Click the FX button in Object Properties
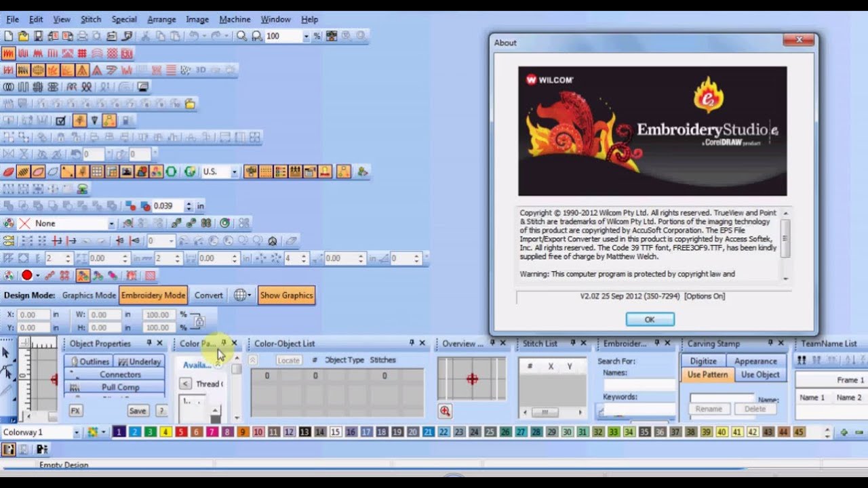The image size is (868, 488). [75, 411]
